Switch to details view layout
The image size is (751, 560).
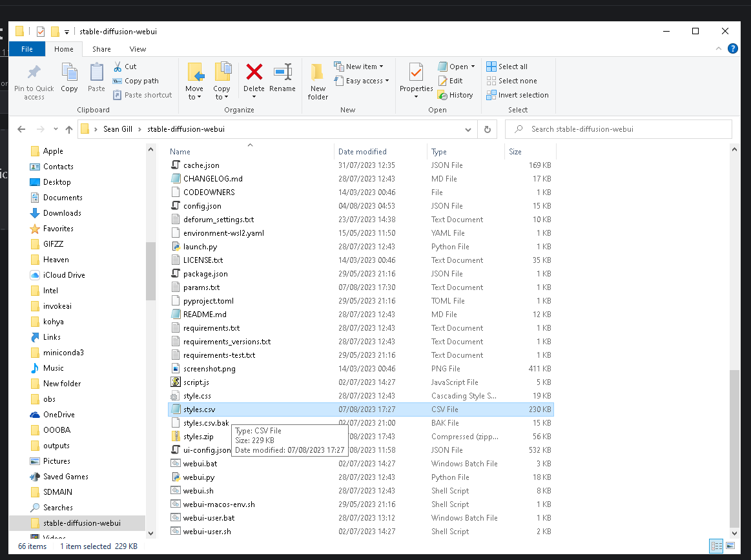pyautogui.click(x=715, y=546)
